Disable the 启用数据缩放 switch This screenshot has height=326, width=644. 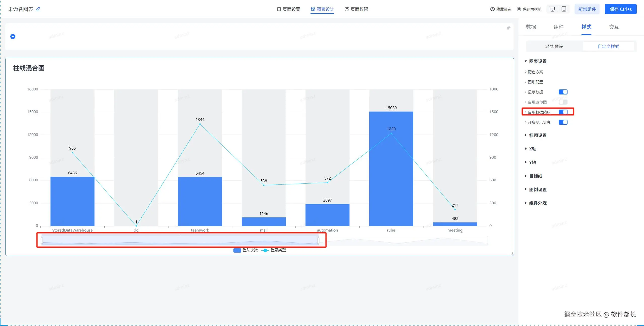tap(563, 112)
